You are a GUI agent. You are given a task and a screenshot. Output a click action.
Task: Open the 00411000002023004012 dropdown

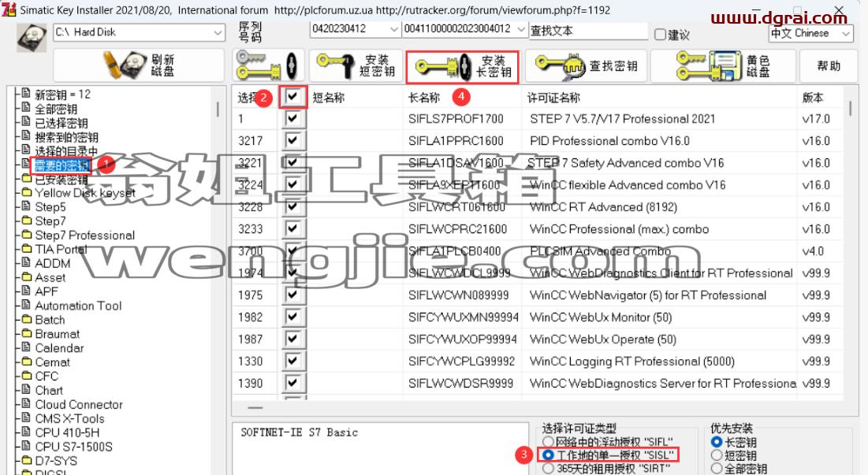coord(521,29)
